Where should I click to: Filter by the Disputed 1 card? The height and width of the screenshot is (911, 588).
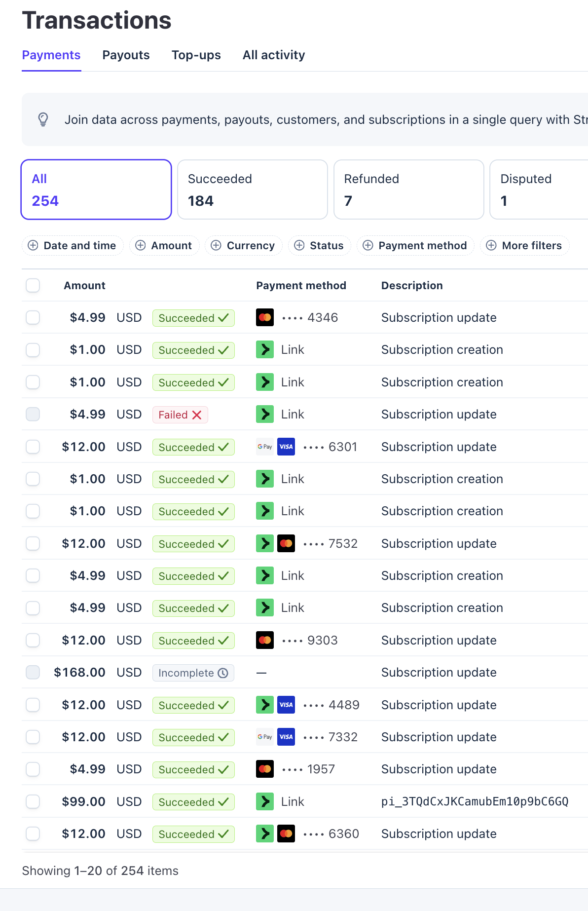(539, 190)
